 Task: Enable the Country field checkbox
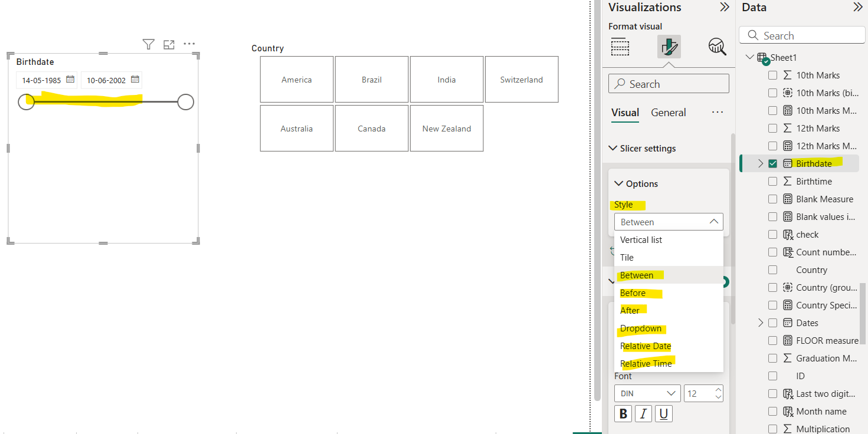click(772, 270)
